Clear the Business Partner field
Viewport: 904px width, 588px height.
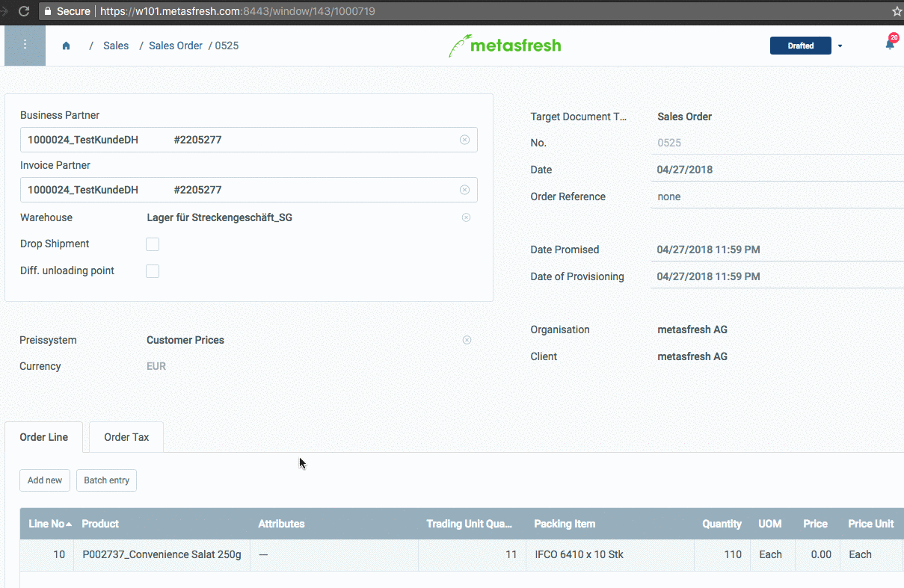click(464, 140)
